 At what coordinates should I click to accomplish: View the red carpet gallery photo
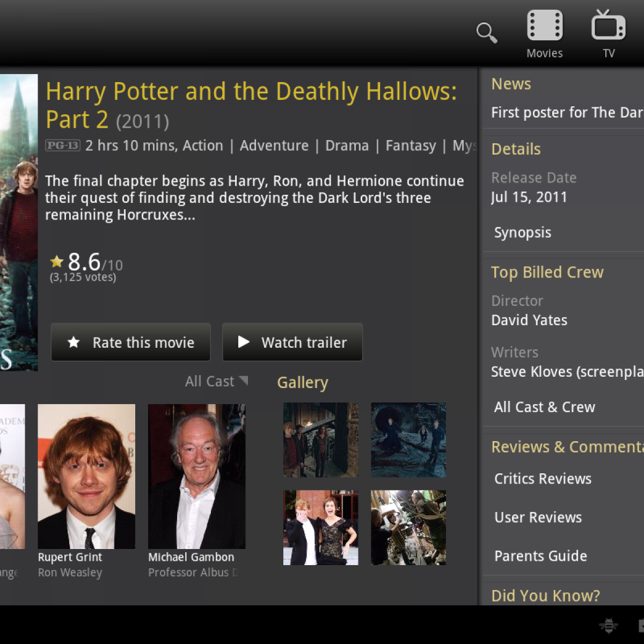[320, 528]
